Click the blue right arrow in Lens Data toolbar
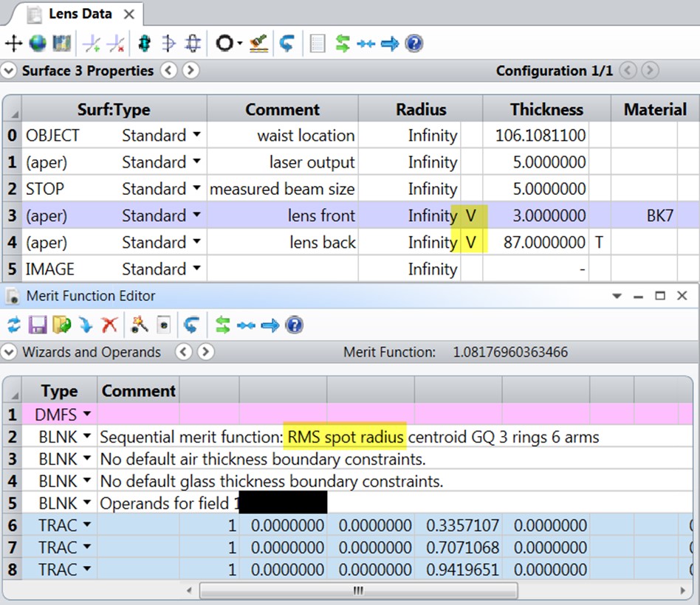This screenshot has width=700, height=605. click(x=390, y=44)
